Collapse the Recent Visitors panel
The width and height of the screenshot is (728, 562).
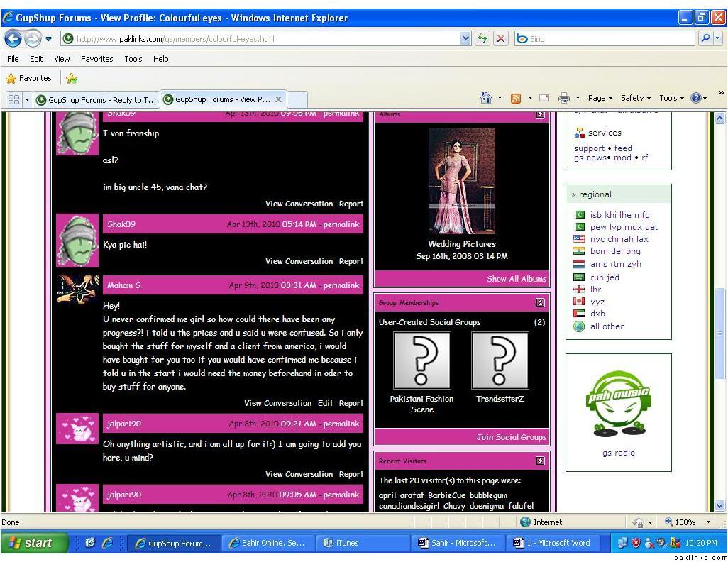pyautogui.click(x=540, y=461)
